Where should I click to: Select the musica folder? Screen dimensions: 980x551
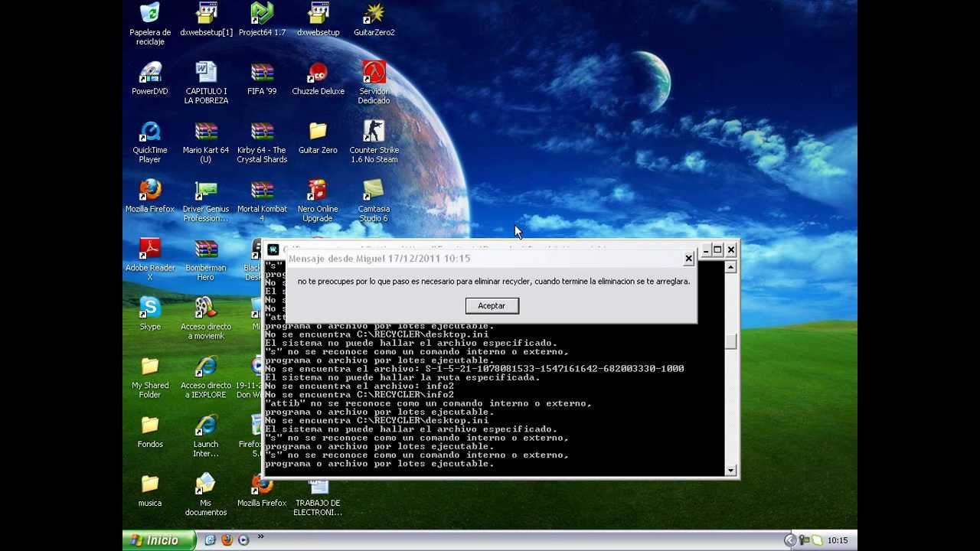click(150, 491)
